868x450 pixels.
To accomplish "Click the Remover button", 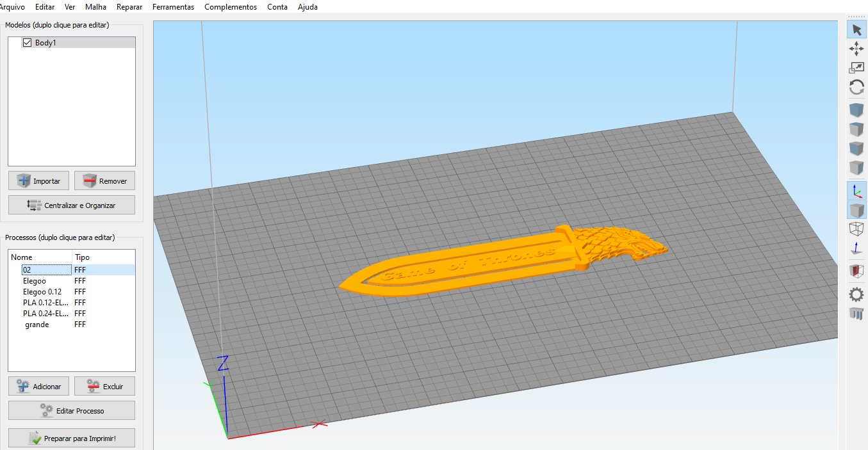I will pos(104,181).
